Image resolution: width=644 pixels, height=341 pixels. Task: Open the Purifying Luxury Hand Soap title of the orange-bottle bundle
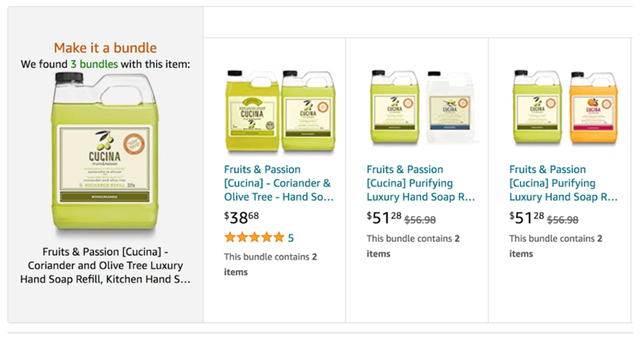[563, 183]
